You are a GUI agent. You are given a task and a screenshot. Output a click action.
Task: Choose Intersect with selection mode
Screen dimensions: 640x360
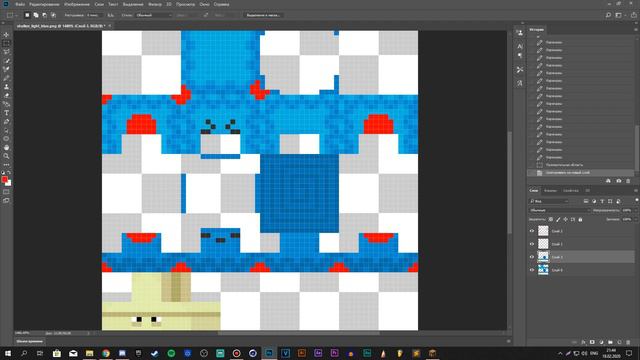53,15
